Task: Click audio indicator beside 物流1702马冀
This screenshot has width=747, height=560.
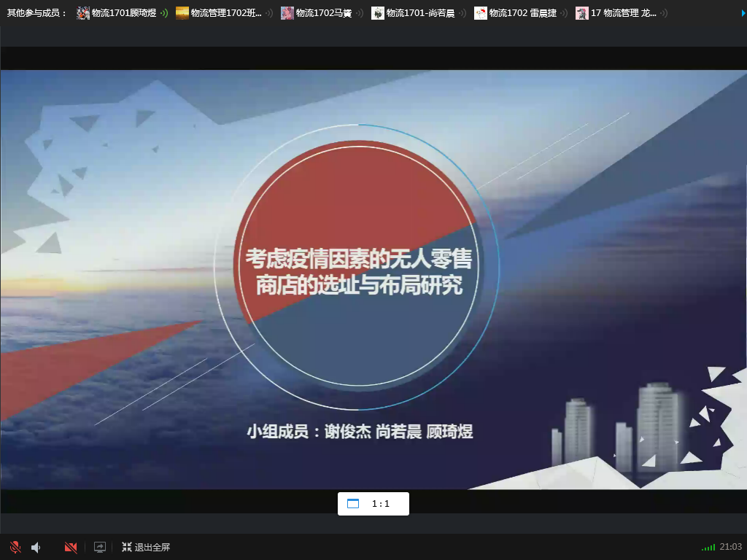Action: pos(360,13)
